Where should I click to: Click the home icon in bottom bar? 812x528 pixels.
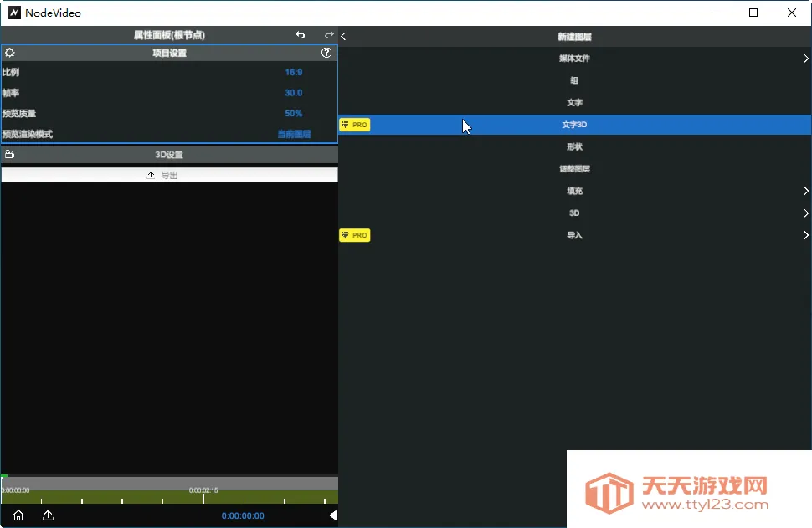17,516
